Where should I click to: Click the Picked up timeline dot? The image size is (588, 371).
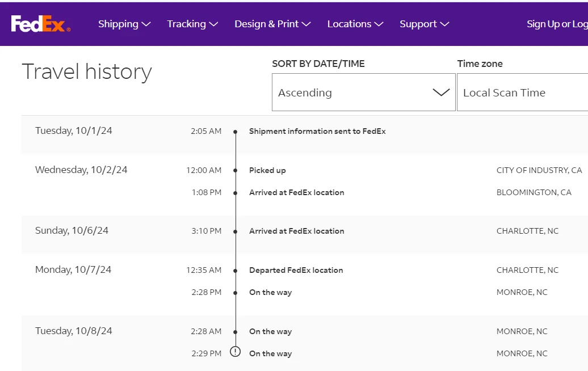(236, 171)
